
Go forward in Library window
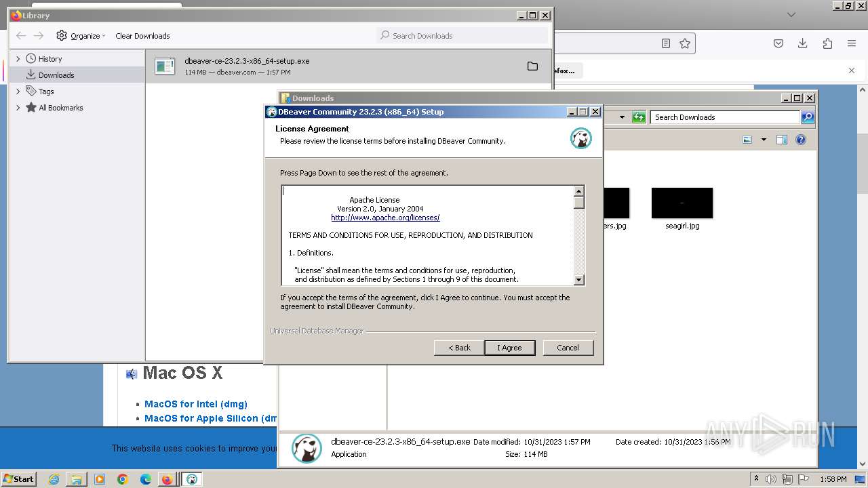tap(39, 36)
